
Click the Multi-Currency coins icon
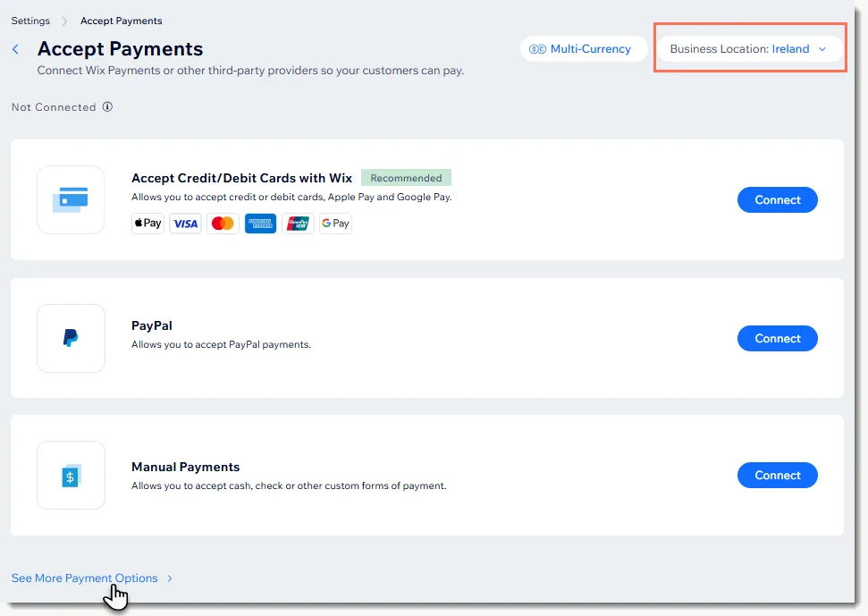pos(537,48)
